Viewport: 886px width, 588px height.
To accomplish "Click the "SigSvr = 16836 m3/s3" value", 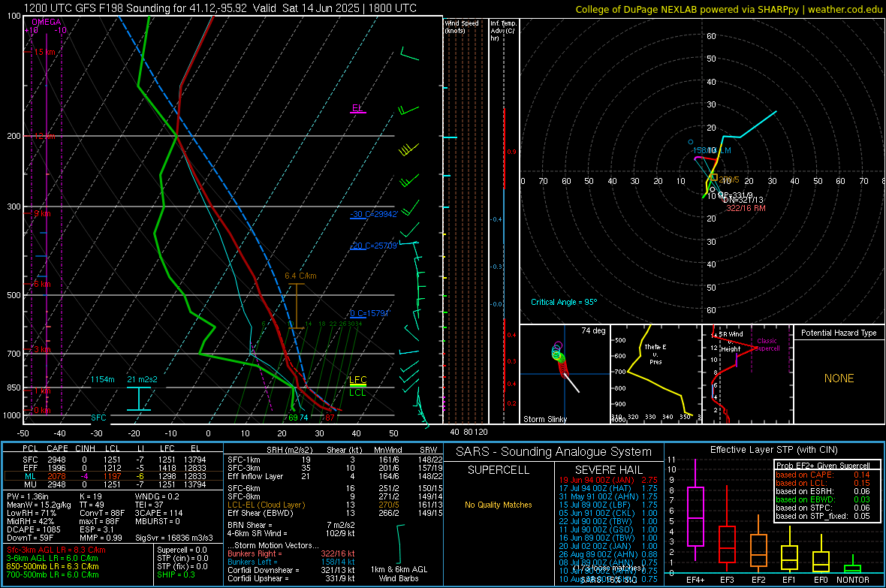I will click(174, 538).
